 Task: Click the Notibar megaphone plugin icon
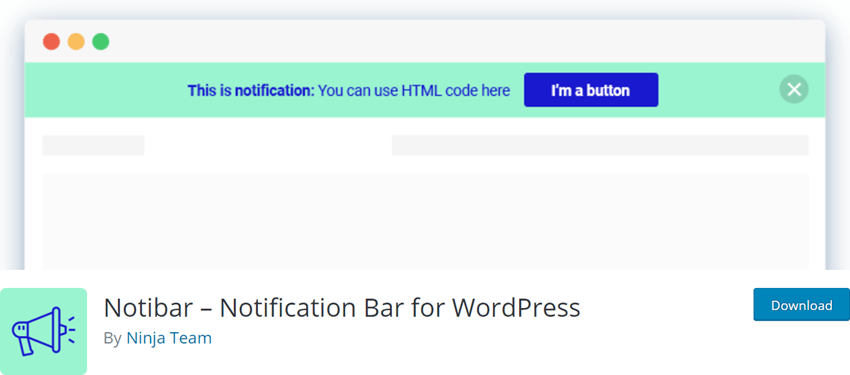(x=43, y=331)
